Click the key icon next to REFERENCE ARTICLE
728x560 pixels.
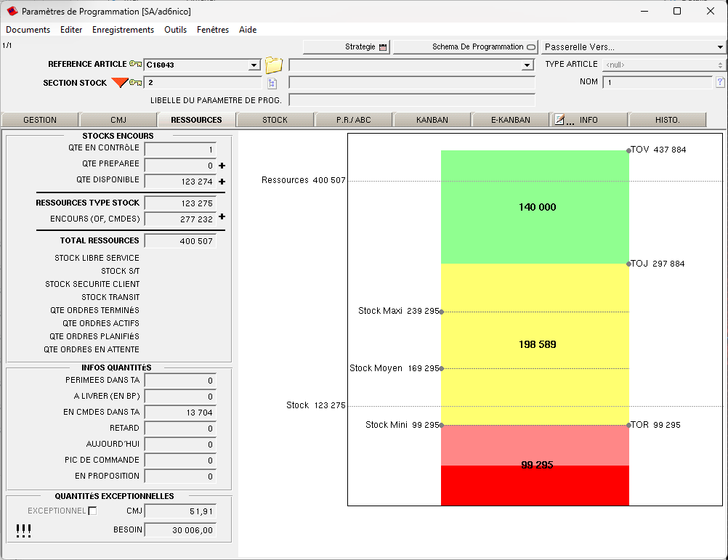136,65
